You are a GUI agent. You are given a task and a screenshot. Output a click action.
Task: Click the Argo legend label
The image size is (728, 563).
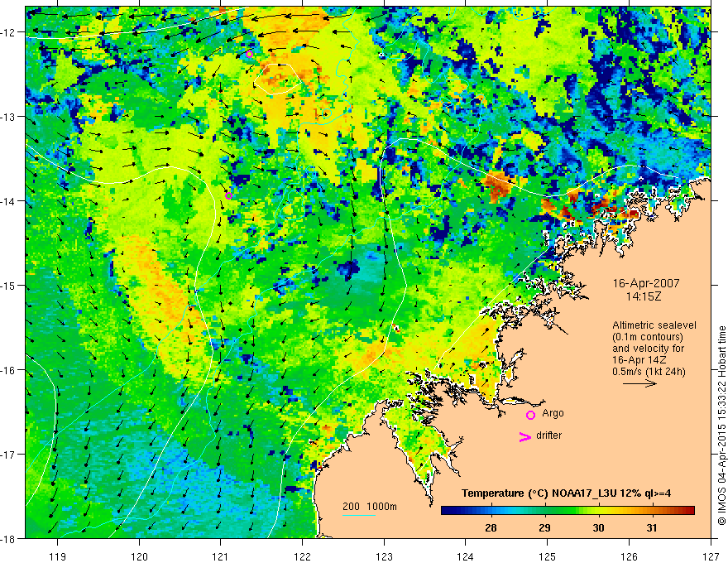pos(553,413)
